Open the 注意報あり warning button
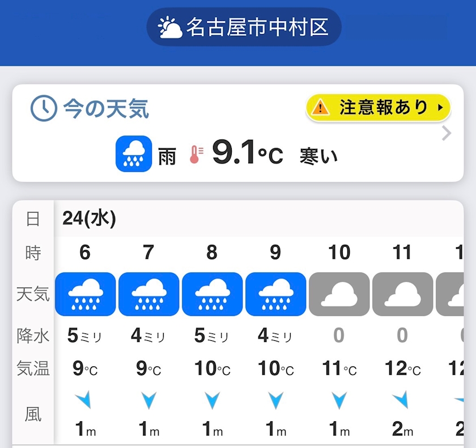476x448 pixels. click(378, 107)
